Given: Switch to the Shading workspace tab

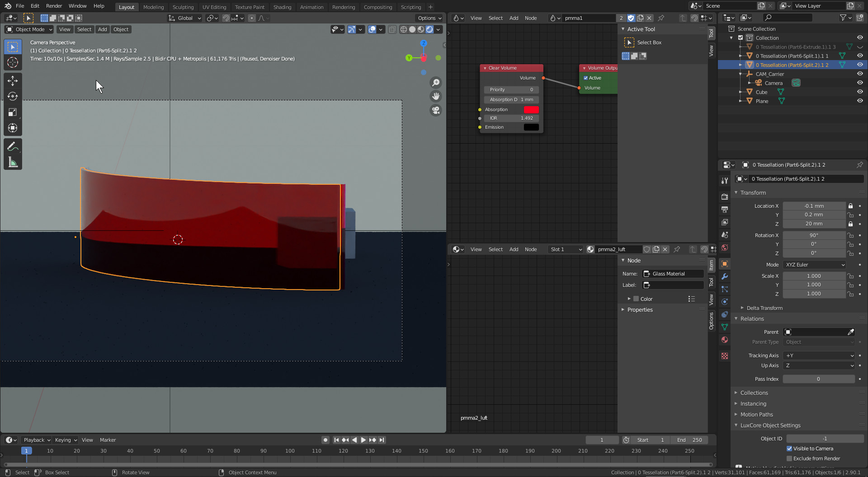Looking at the screenshot, I should [282, 7].
